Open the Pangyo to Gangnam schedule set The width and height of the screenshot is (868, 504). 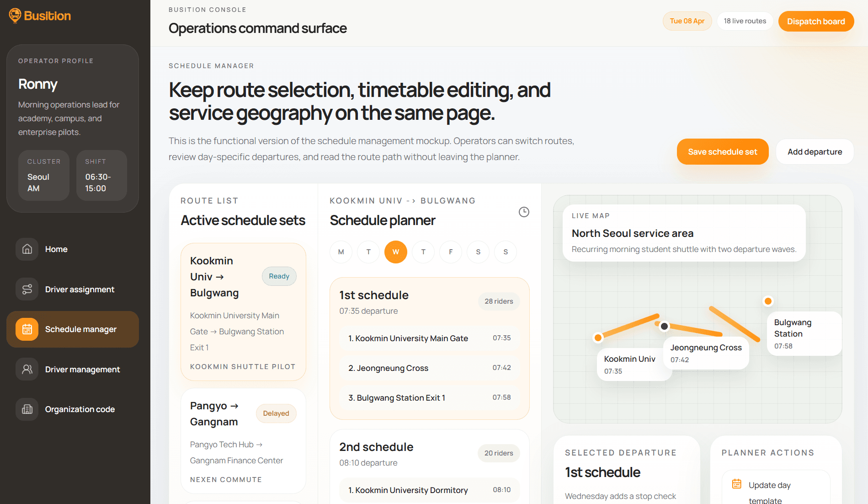coord(243,440)
